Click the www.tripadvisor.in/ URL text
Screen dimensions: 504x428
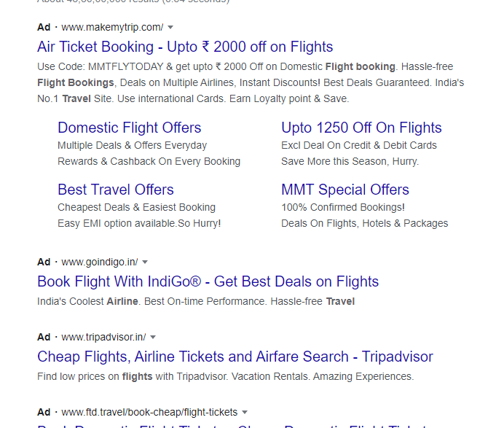click(103, 338)
